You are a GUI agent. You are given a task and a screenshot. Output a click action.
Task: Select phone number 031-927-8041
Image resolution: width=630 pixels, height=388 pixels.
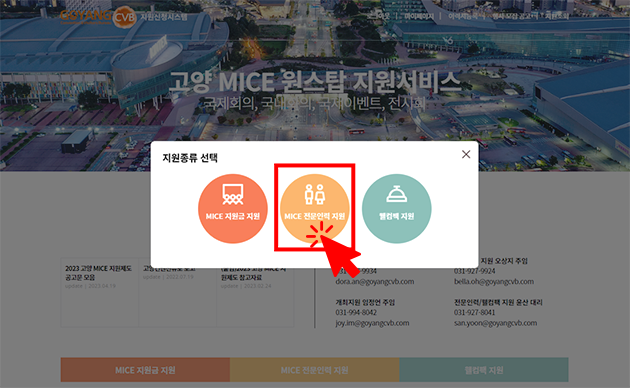475,312
